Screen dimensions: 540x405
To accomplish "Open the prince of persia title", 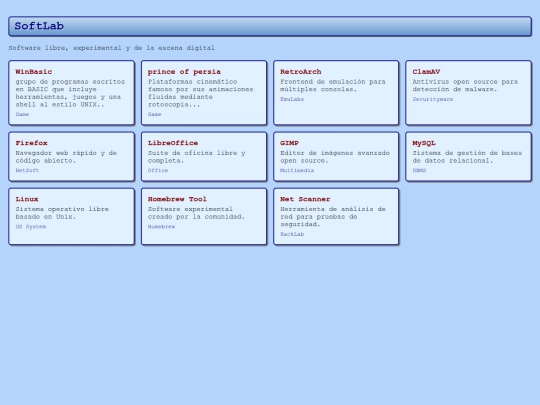I will pos(184,72).
